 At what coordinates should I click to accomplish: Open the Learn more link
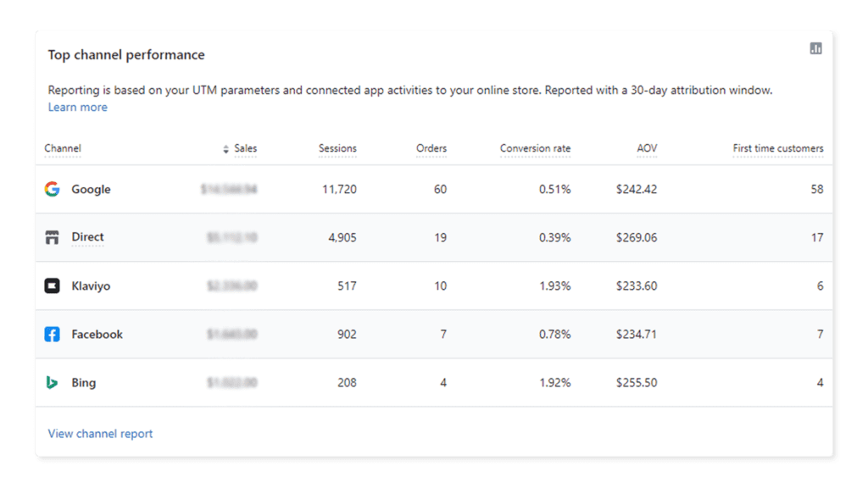(77, 108)
